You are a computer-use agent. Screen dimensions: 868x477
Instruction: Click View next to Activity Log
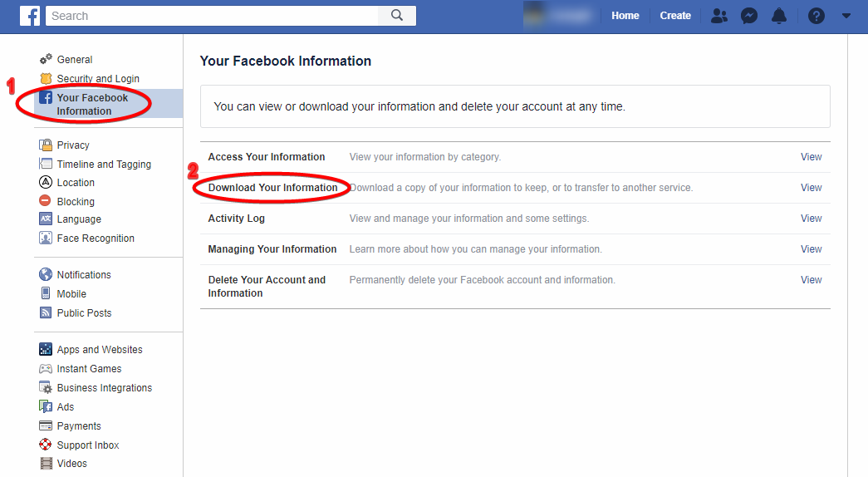click(x=811, y=219)
